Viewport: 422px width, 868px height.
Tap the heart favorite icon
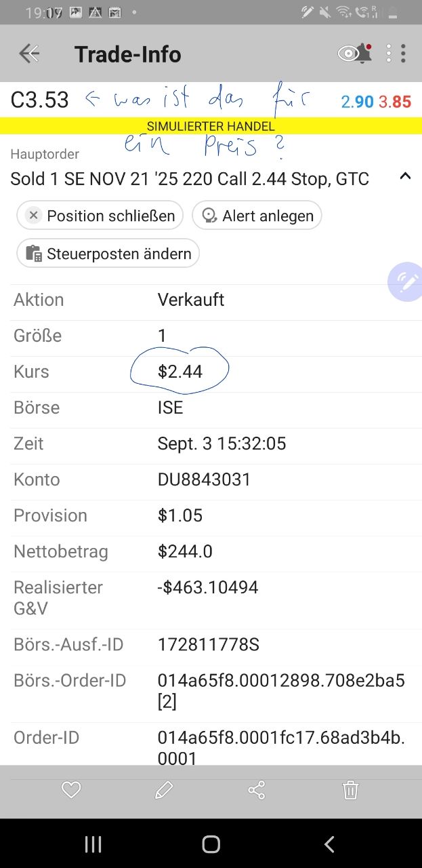click(x=71, y=790)
